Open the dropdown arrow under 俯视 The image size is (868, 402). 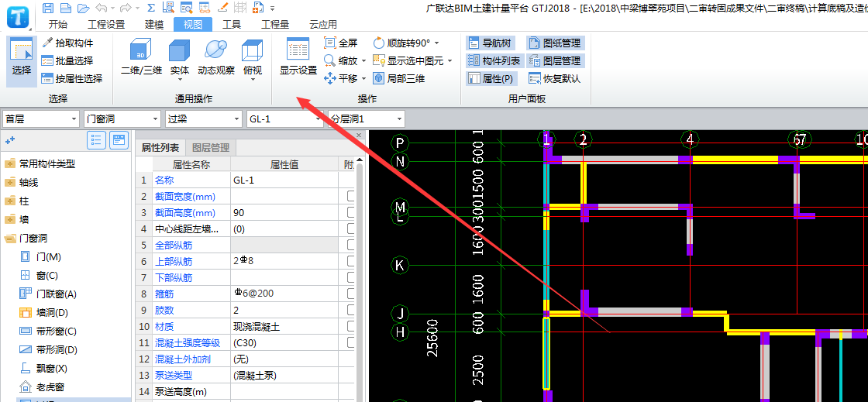[x=253, y=79]
